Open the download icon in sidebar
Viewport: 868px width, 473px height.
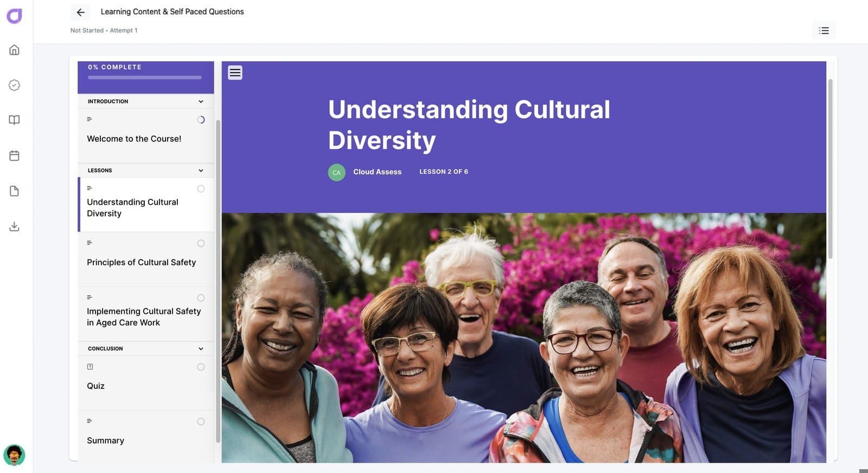(x=14, y=226)
